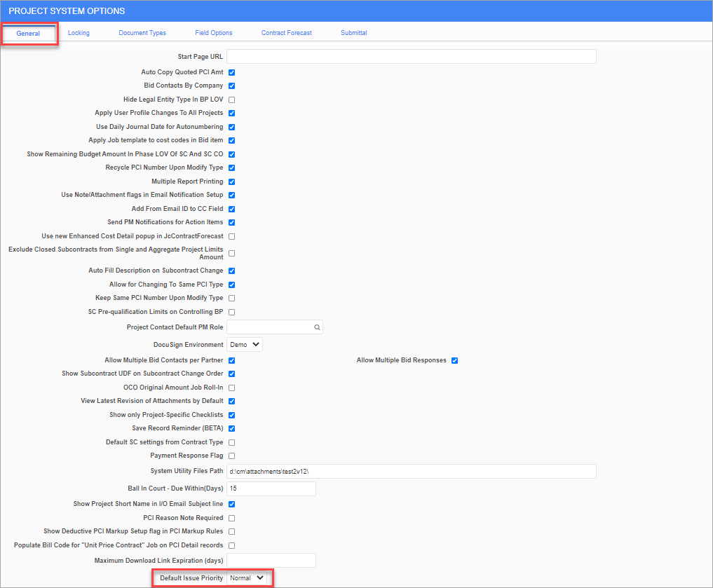Click the Start Page URL input field
Viewport: 713px width, 588px height.
click(x=412, y=57)
